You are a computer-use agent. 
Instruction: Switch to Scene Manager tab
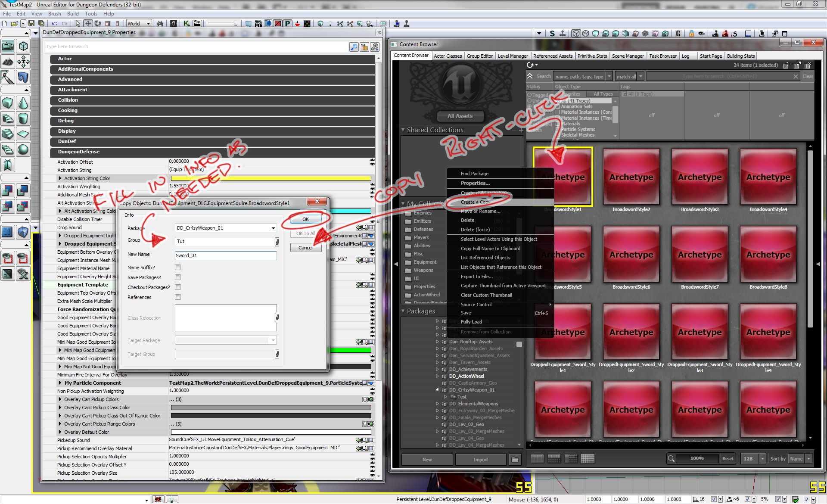coord(628,56)
